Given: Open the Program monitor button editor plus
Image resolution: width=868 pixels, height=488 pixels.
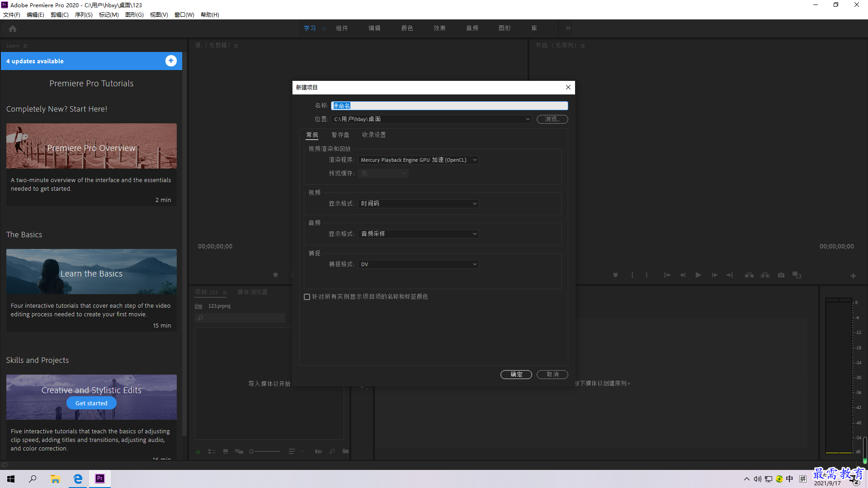Looking at the screenshot, I should [x=853, y=276].
